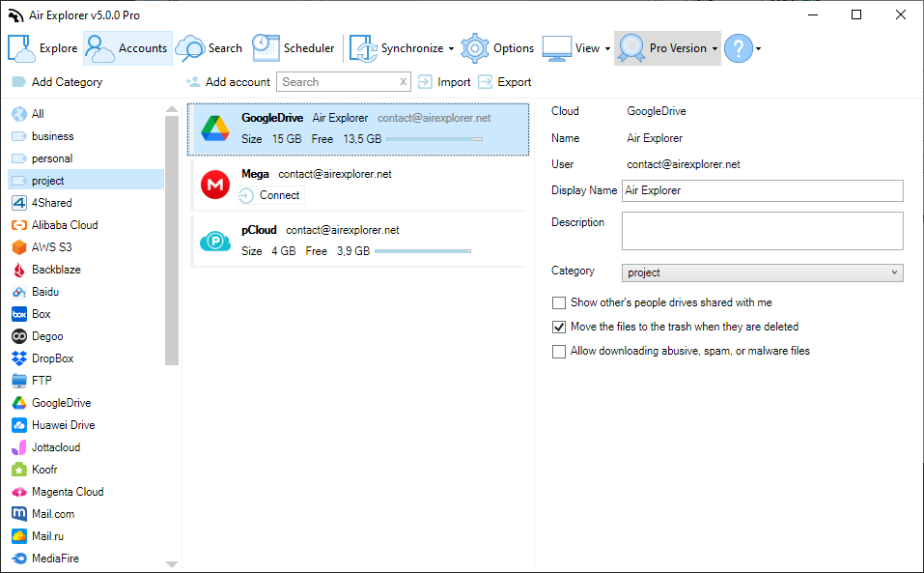Image resolution: width=924 pixels, height=573 pixels.
Task: Expand the View dropdown arrow
Action: tap(607, 49)
